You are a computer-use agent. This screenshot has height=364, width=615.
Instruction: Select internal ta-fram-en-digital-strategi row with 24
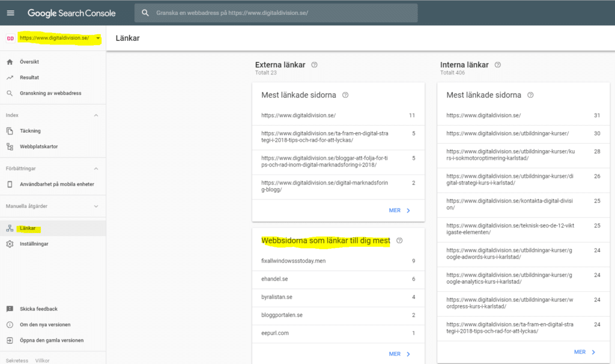(x=523, y=328)
